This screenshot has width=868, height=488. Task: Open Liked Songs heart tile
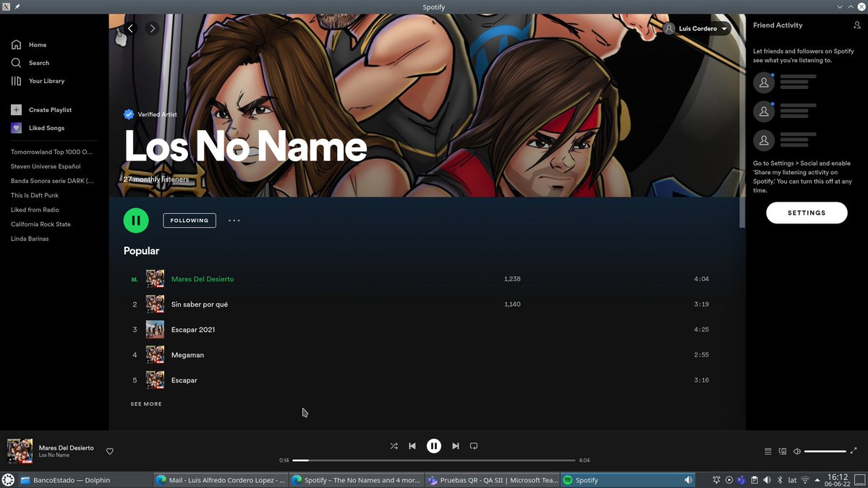(x=16, y=128)
